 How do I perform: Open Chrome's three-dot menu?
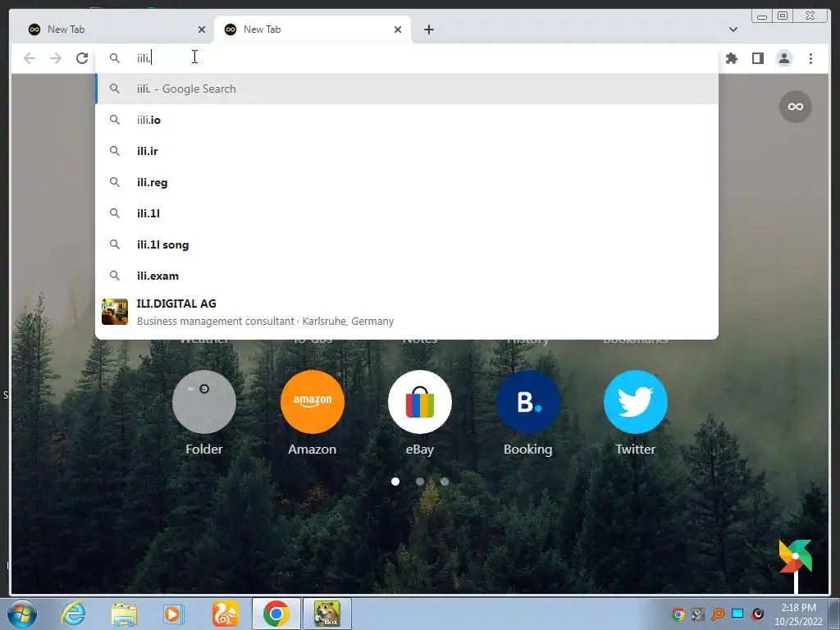point(810,58)
